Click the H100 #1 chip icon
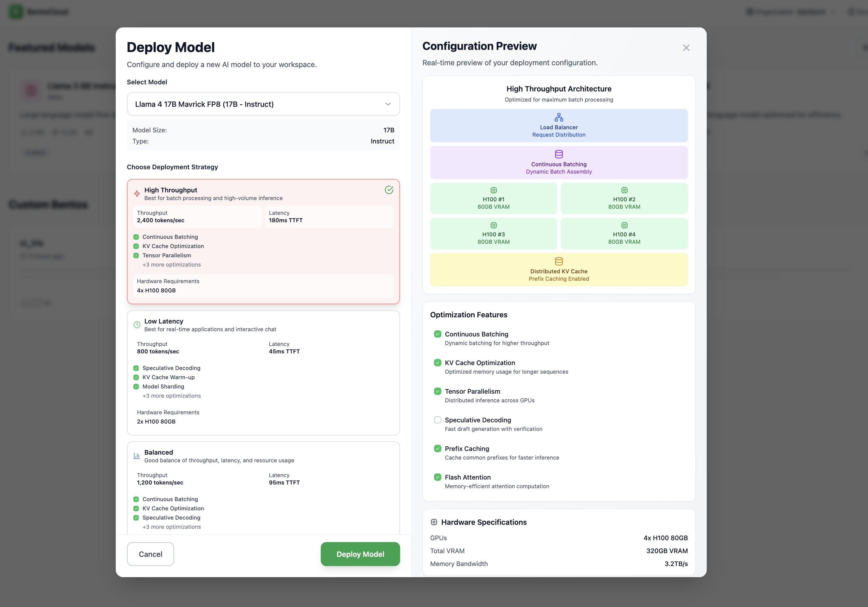Screen dimensions: 868x607 pyautogui.click(x=493, y=190)
